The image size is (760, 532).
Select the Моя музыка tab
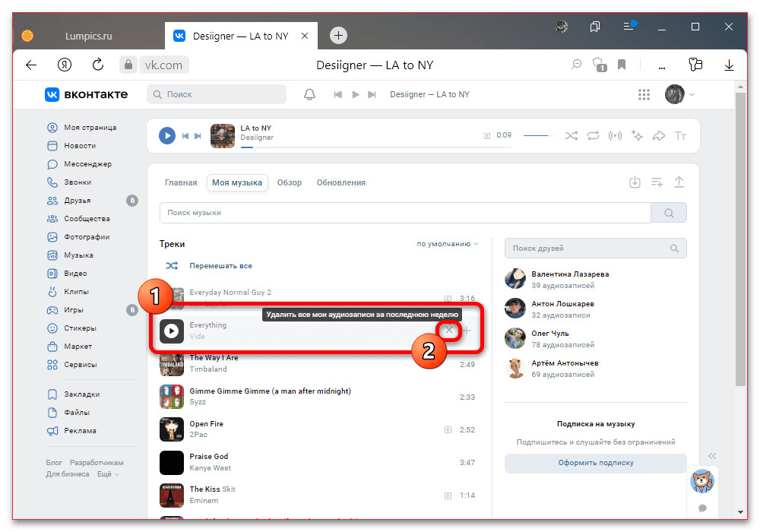click(x=237, y=182)
